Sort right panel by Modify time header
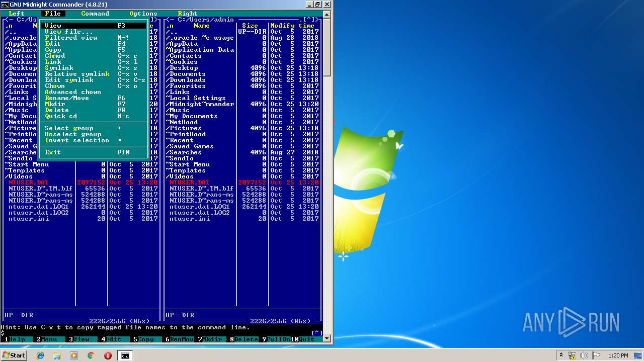The width and height of the screenshot is (644, 362). [x=292, y=26]
